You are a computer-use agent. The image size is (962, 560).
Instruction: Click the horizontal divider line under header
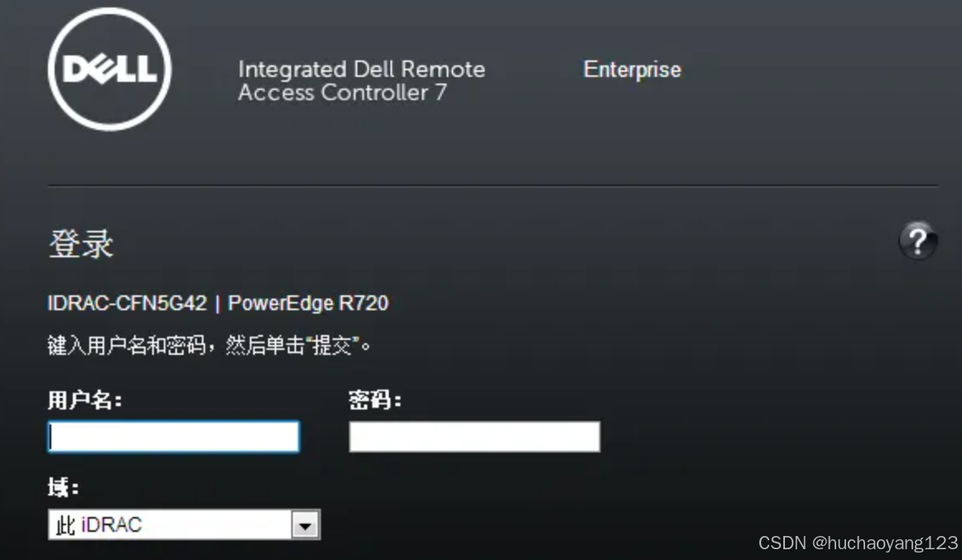(x=492, y=185)
